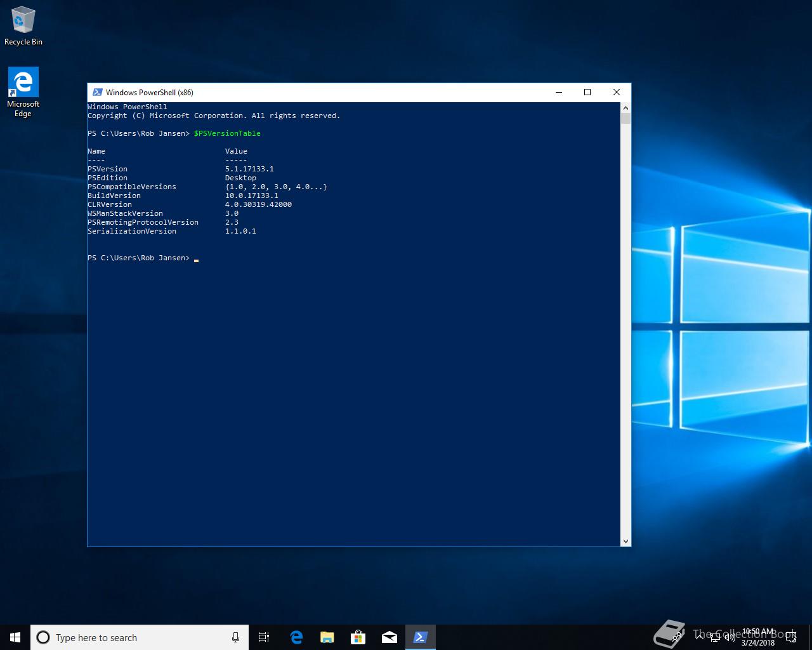Click the value '5.1.17133.1'
The height and width of the screenshot is (650, 812).
[x=249, y=169]
